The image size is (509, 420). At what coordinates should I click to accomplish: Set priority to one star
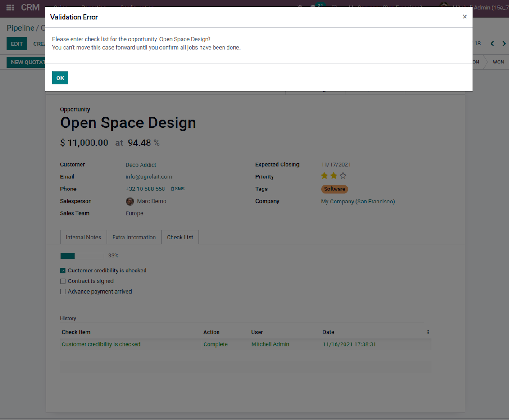[x=324, y=176]
